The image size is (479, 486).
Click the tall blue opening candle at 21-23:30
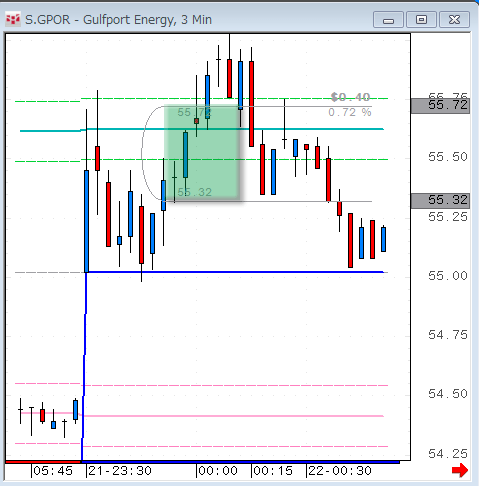tap(87, 221)
